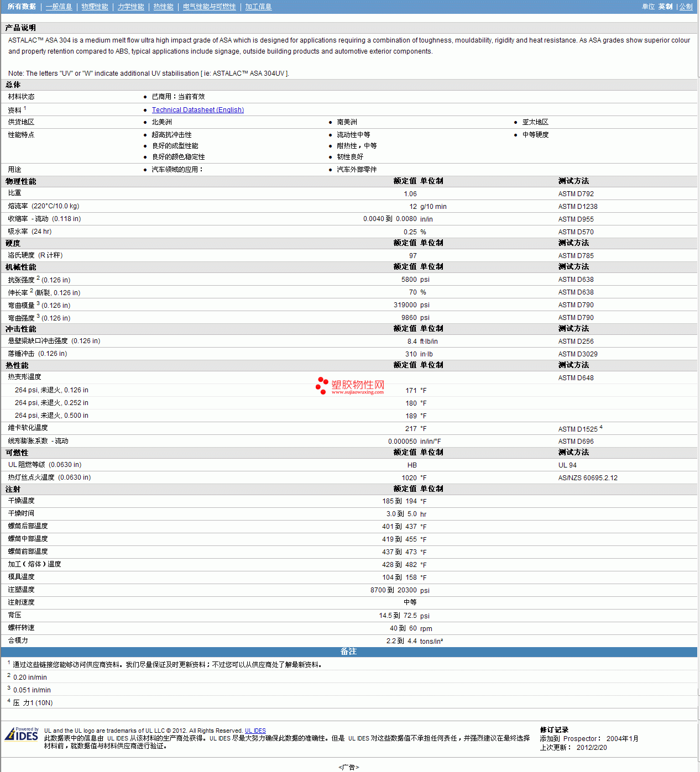The image size is (700, 772).
Task: Click 弯曲模量 value 319000
Action: pos(405,305)
